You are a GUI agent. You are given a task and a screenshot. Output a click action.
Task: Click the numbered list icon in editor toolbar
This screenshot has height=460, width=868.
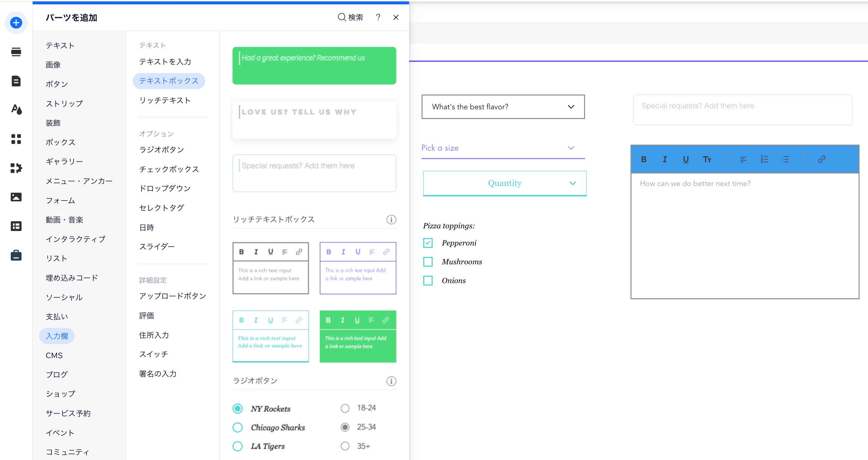click(764, 159)
